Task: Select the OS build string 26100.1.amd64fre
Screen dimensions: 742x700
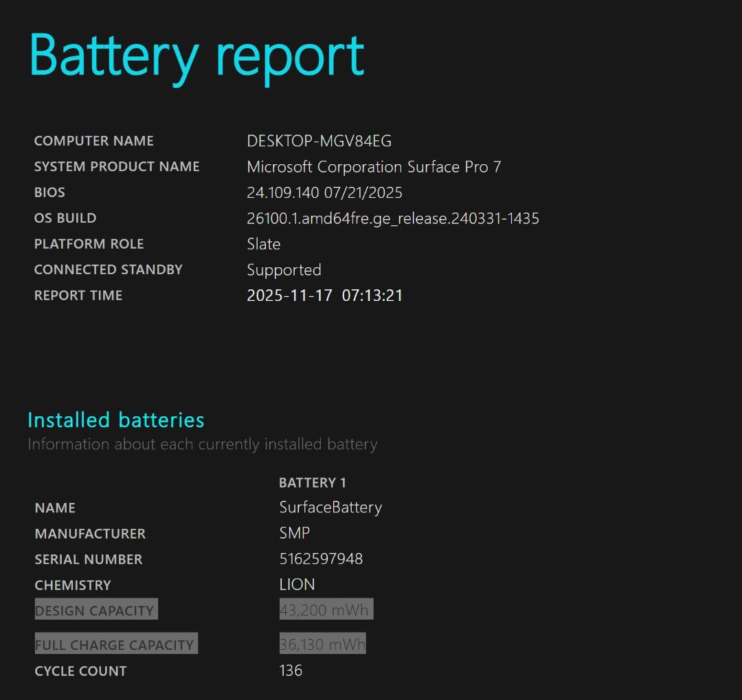Action: (x=392, y=218)
